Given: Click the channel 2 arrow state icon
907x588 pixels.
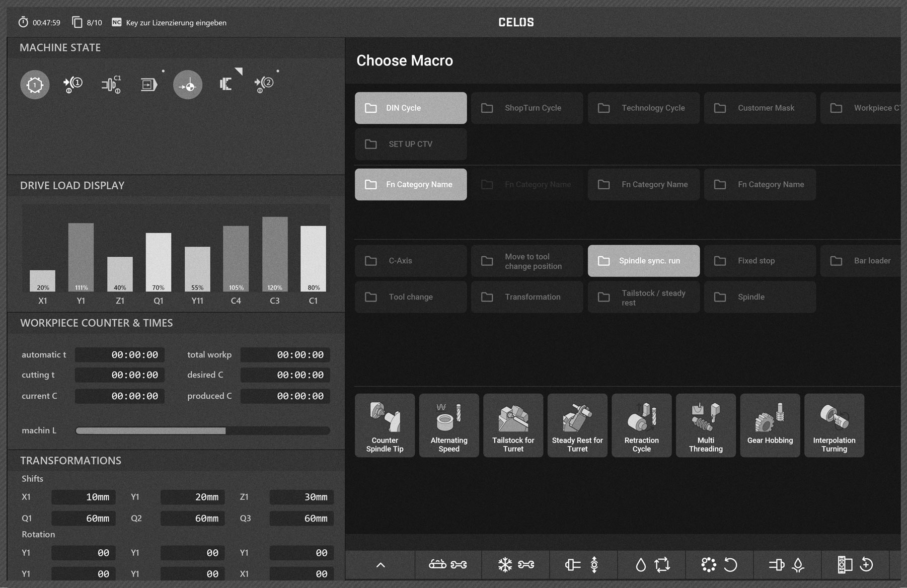Looking at the screenshot, I should pyautogui.click(x=264, y=85).
